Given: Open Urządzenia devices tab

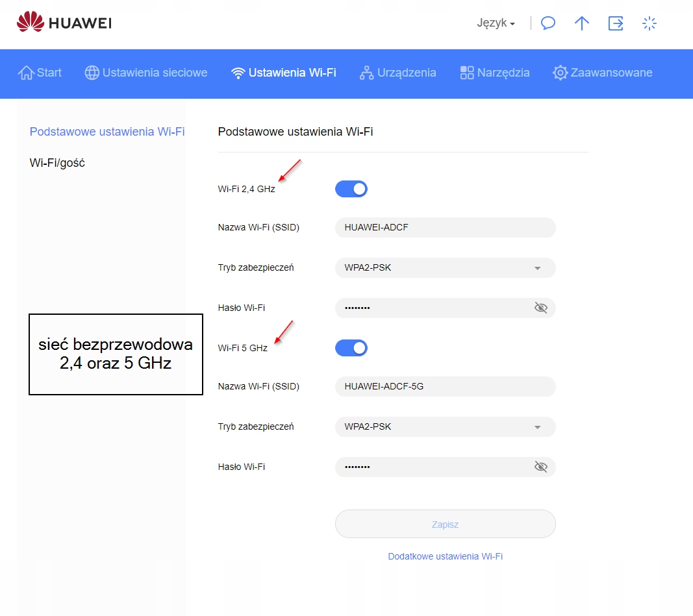Looking at the screenshot, I should [397, 73].
